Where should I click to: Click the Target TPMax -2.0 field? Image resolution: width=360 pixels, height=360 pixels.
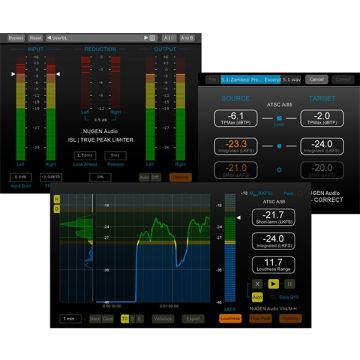(x=322, y=118)
